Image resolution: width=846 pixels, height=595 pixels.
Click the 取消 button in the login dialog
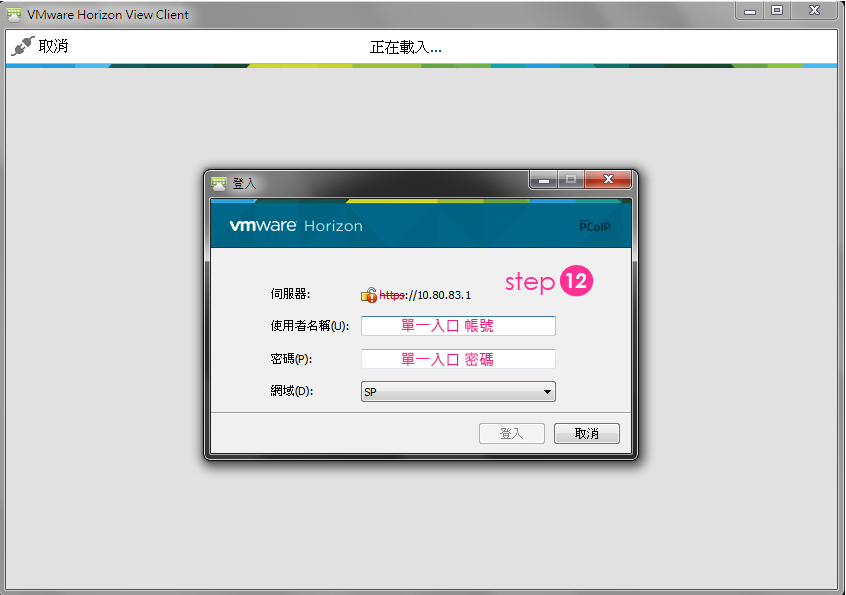click(x=586, y=433)
